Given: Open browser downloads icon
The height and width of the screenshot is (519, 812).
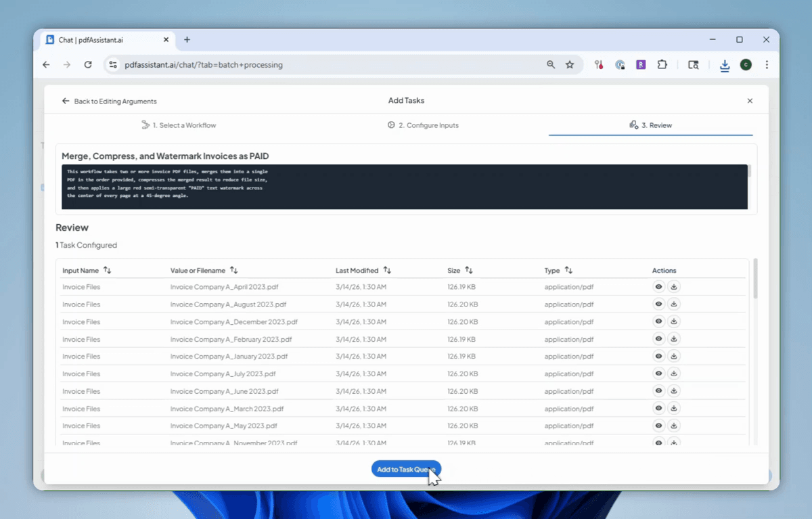Looking at the screenshot, I should pyautogui.click(x=725, y=65).
